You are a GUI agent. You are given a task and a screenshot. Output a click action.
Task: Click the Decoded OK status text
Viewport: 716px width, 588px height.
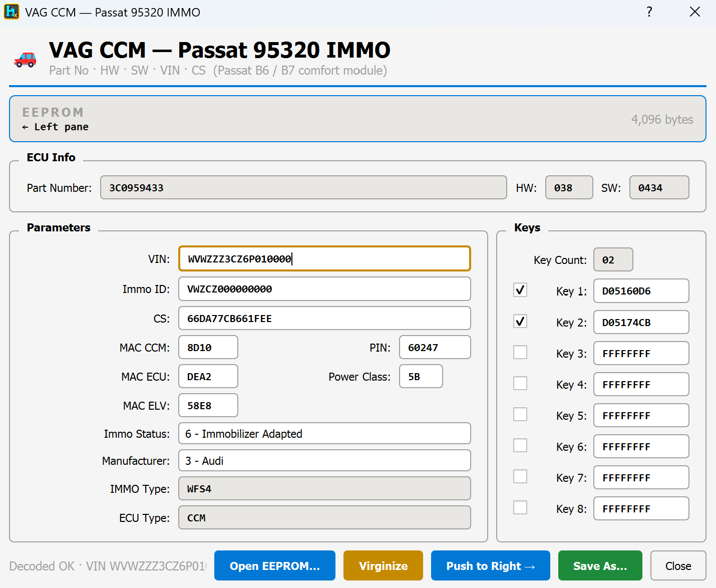pos(108,566)
